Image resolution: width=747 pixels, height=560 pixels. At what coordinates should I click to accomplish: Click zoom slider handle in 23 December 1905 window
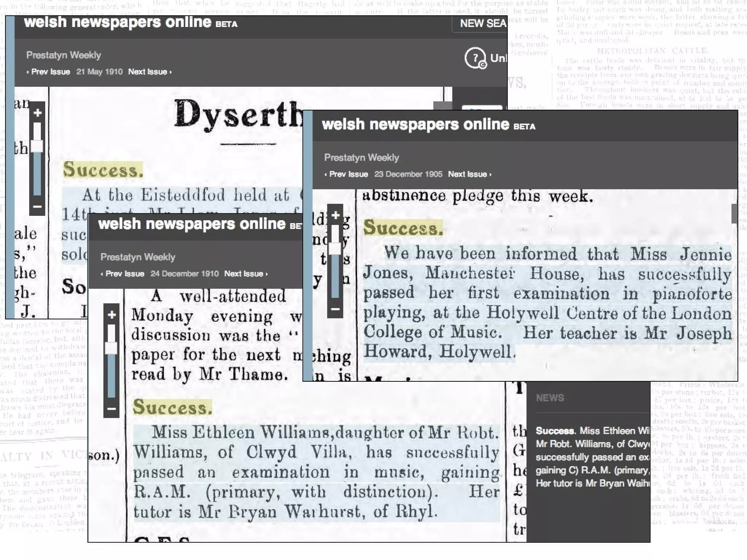[335, 249]
